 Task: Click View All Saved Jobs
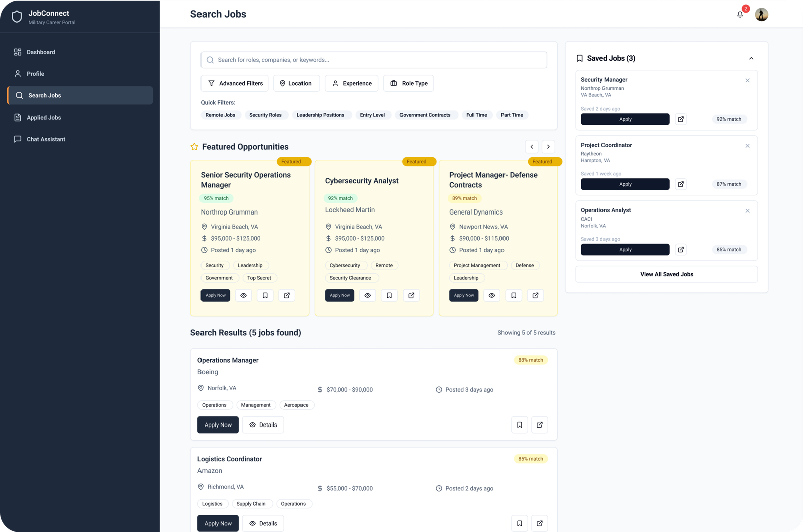666,274
